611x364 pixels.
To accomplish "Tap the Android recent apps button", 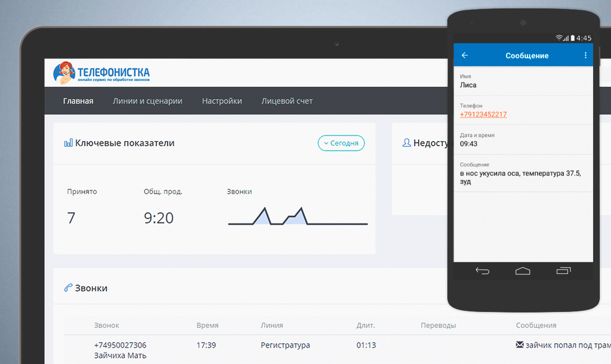I will [563, 271].
